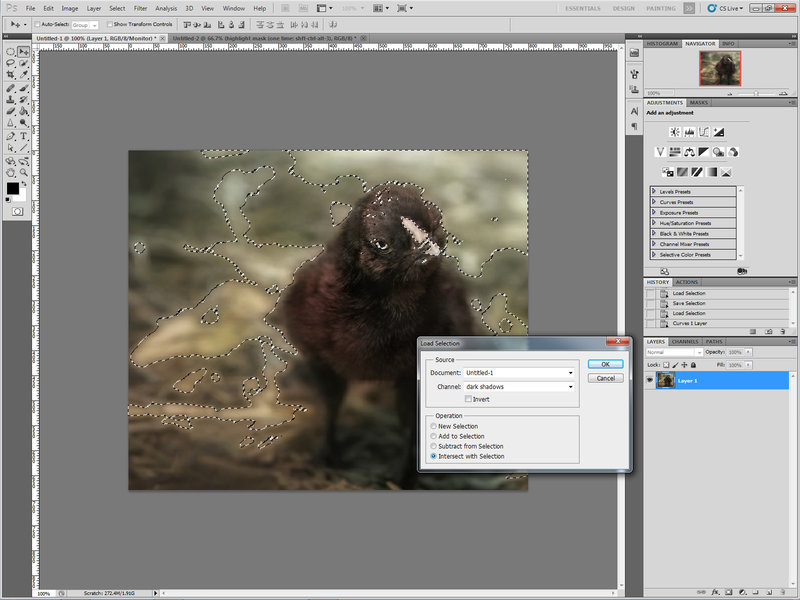The width and height of the screenshot is (800, 600).
Task: Enable the Auto-Select checkbox
Action: coord(37,24)
